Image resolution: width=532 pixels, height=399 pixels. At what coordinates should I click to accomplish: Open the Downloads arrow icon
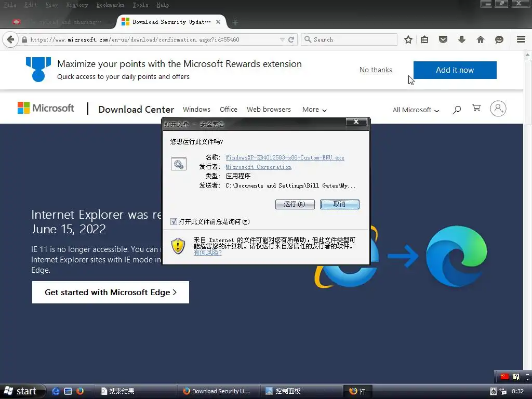(x=462, y=39)
